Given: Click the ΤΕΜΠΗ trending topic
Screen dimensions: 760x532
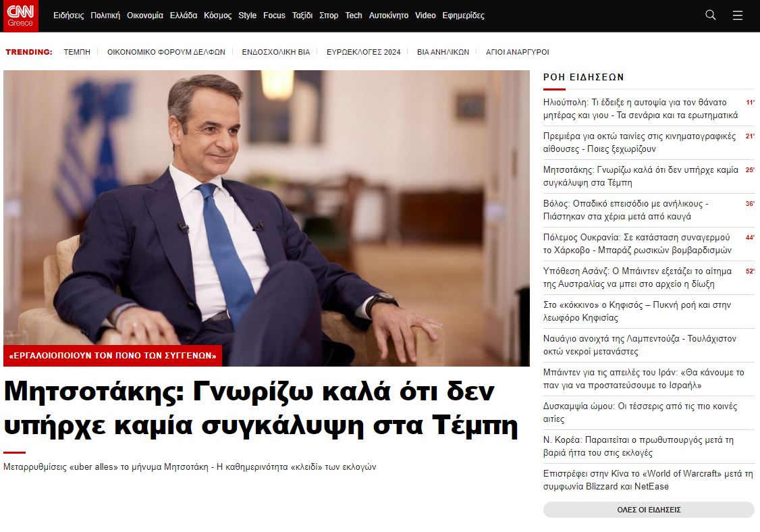Looking at the screenshot, I should (77, 52).
